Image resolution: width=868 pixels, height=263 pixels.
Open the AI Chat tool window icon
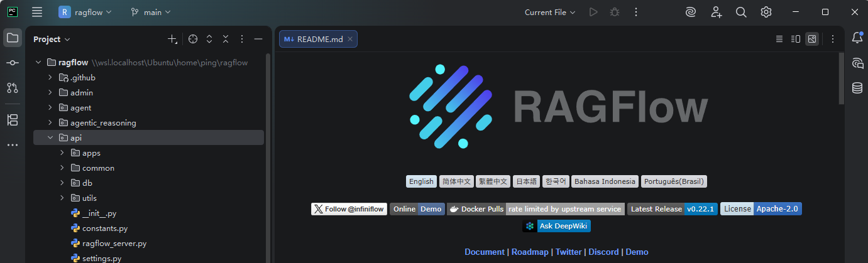pos(857,63)
